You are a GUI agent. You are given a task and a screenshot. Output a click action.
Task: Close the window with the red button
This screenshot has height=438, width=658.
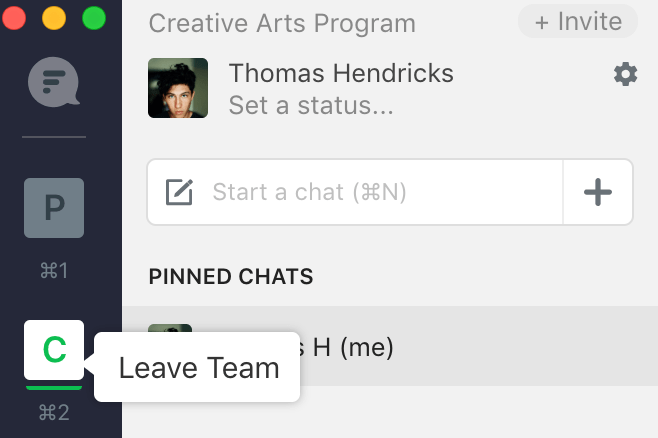14,18
